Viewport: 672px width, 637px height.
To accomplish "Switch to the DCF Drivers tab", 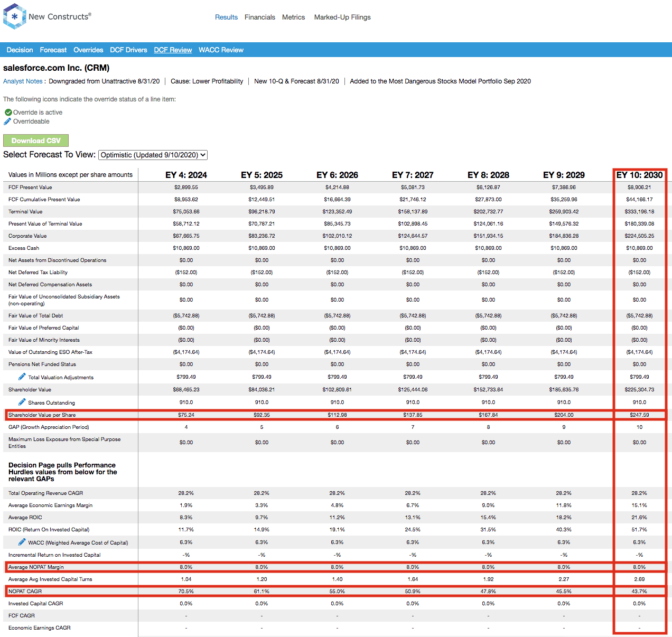I will (128, 50).
